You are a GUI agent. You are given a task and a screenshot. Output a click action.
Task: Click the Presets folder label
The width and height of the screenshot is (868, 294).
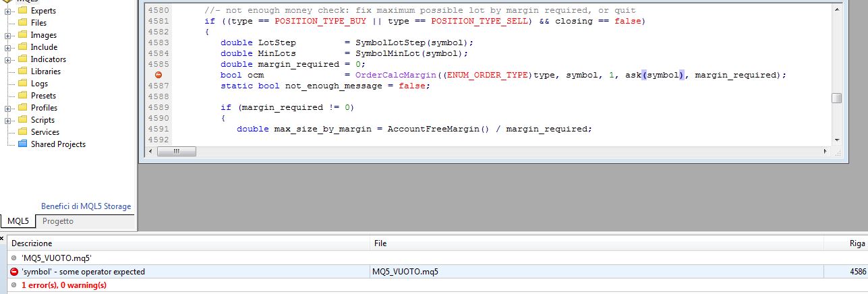pyautogui.click(x=43, y=96)
